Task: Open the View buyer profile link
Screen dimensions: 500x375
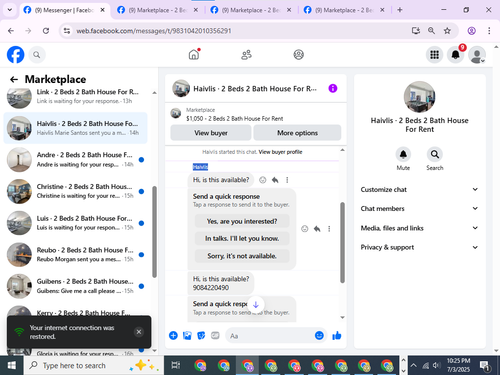Action: [x=280, y=152]
